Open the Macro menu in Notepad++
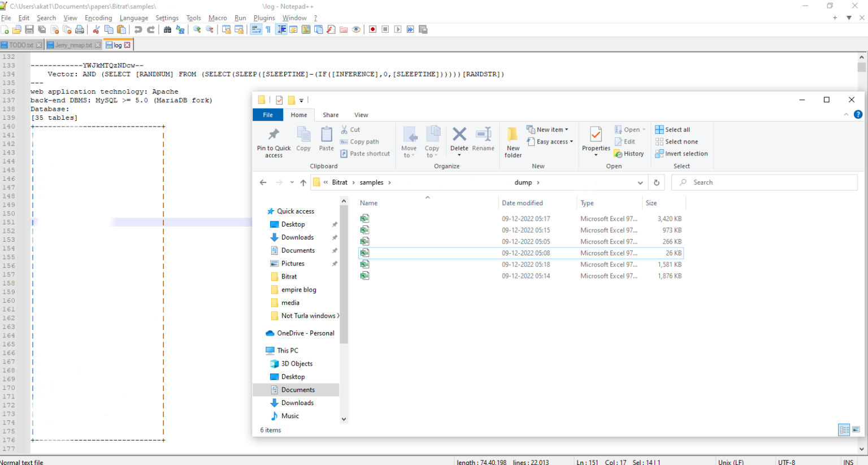This screenshot has width=868, height=465. (218, 18)
